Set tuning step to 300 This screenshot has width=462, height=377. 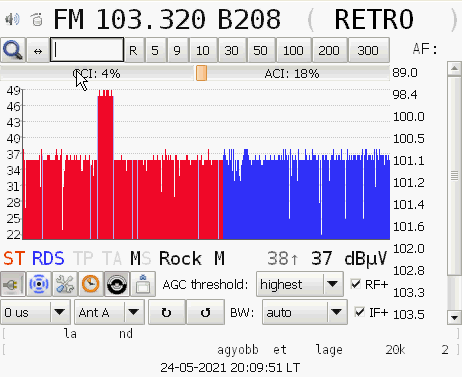click(368, 50)
